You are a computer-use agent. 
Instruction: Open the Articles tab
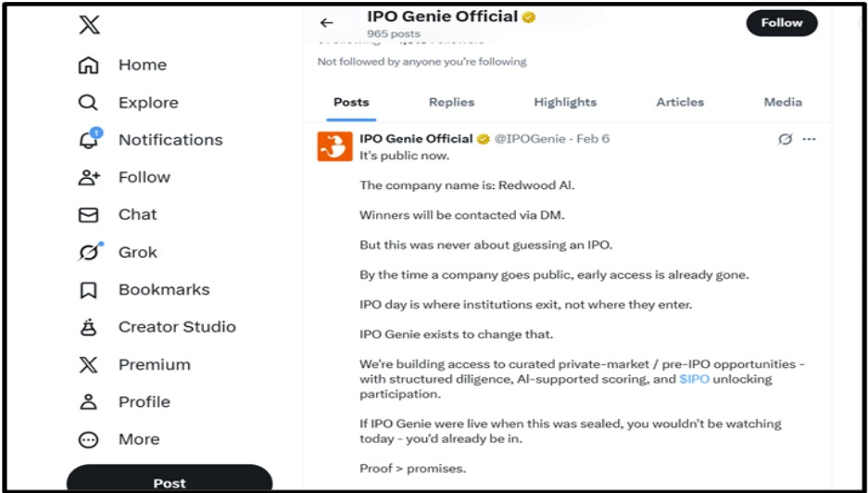point(680,102)
